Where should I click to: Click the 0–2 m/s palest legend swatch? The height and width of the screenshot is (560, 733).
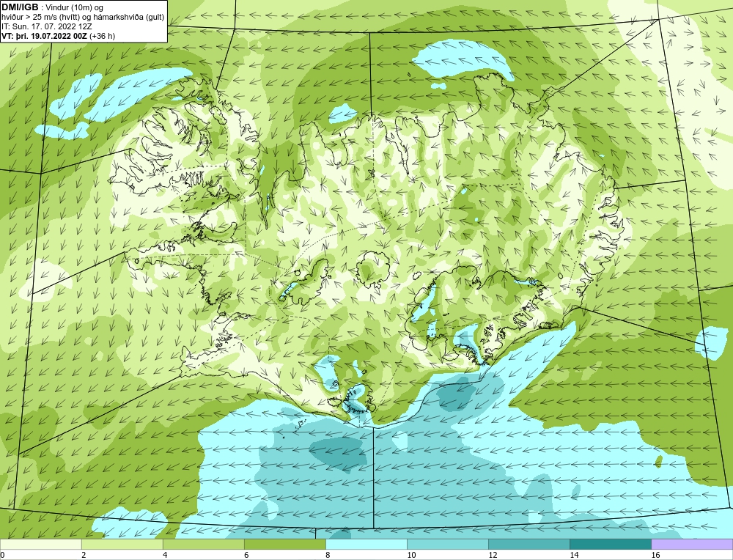coord(40,545)
